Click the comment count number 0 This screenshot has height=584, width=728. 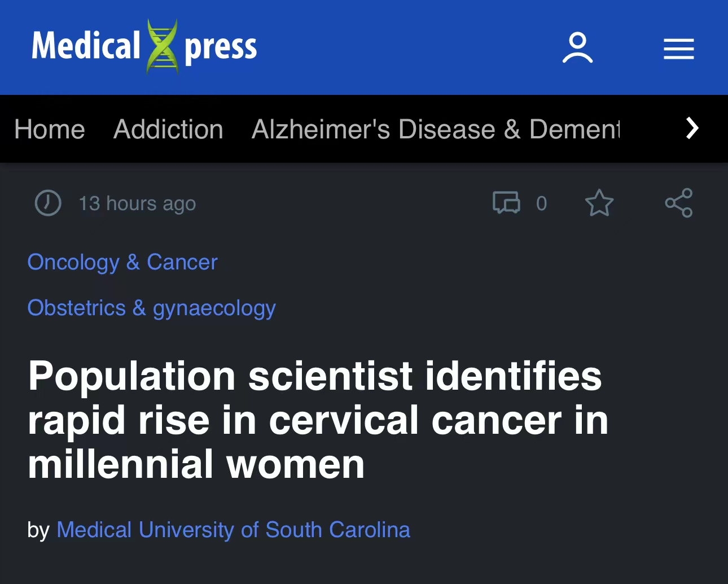(x=541, y=203)
